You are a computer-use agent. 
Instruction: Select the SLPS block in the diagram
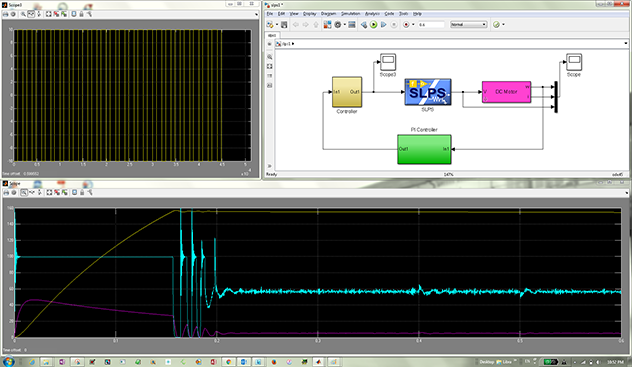(x=428, y=92)
